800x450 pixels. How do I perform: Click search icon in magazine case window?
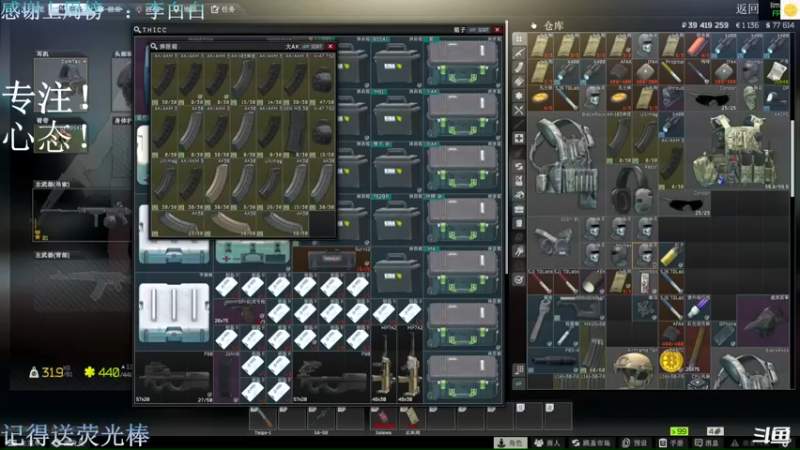point(154,46)
